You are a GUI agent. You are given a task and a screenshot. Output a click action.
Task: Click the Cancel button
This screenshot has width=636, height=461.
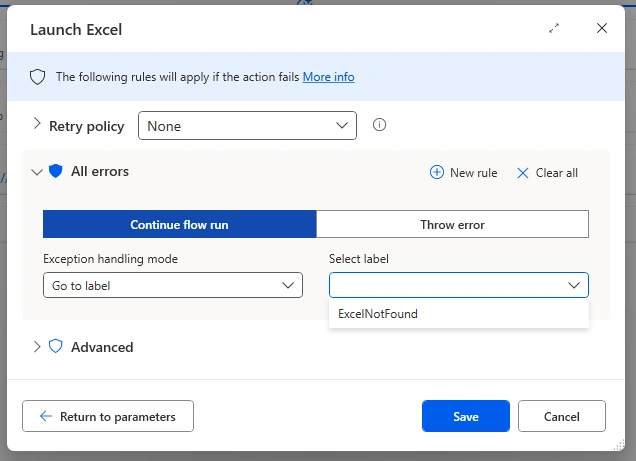tap(562, 416)
